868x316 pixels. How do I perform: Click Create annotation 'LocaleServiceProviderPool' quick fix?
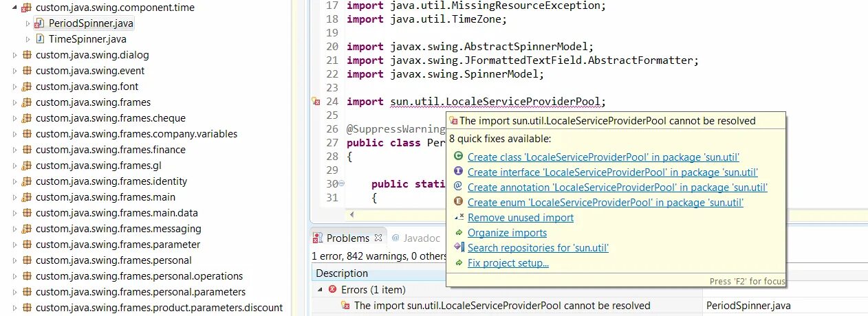click(x=618, y=187)
